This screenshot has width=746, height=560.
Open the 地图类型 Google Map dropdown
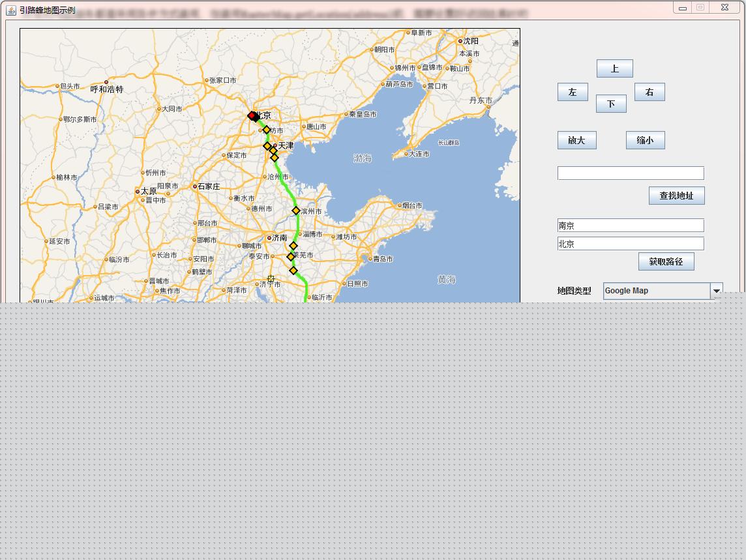(x=716, y=291)
